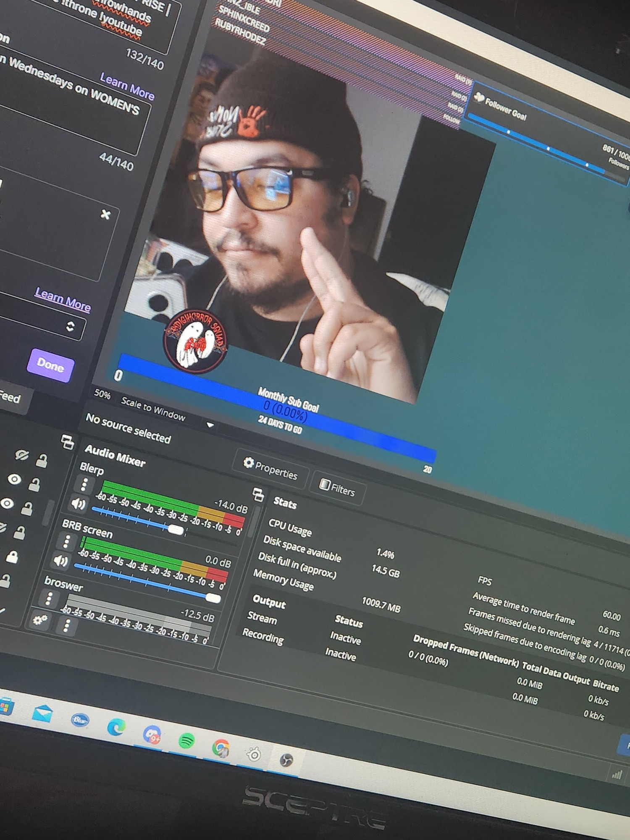Lock the second source row
630x840 pixels.
(x=34, y=485)
